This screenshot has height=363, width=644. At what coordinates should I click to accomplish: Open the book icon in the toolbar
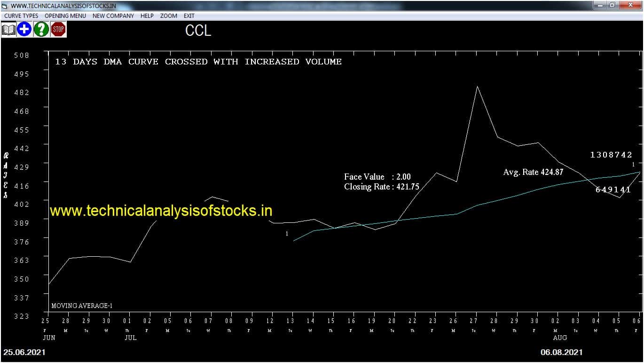click(x=8, y=30)
